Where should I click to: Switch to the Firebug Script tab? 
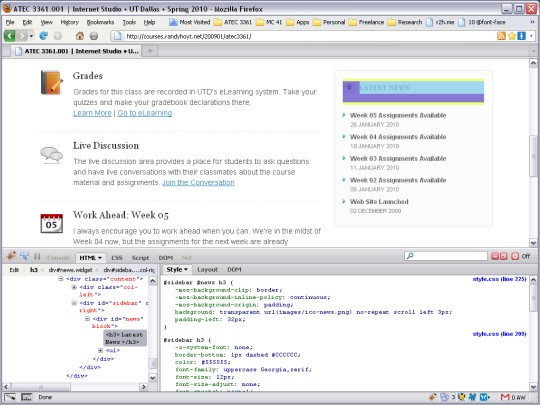point(141,258)
